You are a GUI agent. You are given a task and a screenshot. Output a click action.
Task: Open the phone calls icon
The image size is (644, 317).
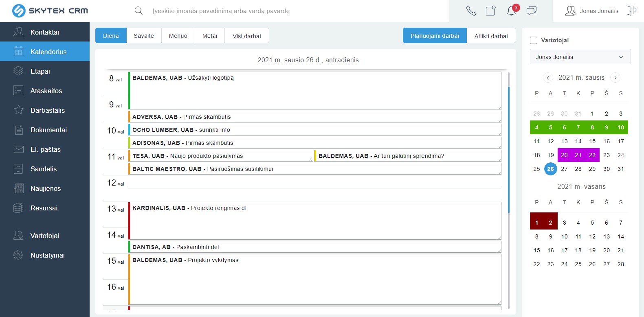[x=471, y=11]
